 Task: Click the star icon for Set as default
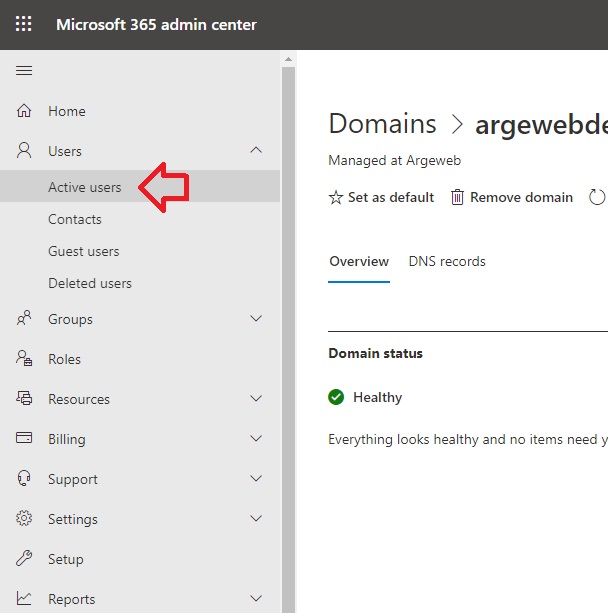pos(335,197)
